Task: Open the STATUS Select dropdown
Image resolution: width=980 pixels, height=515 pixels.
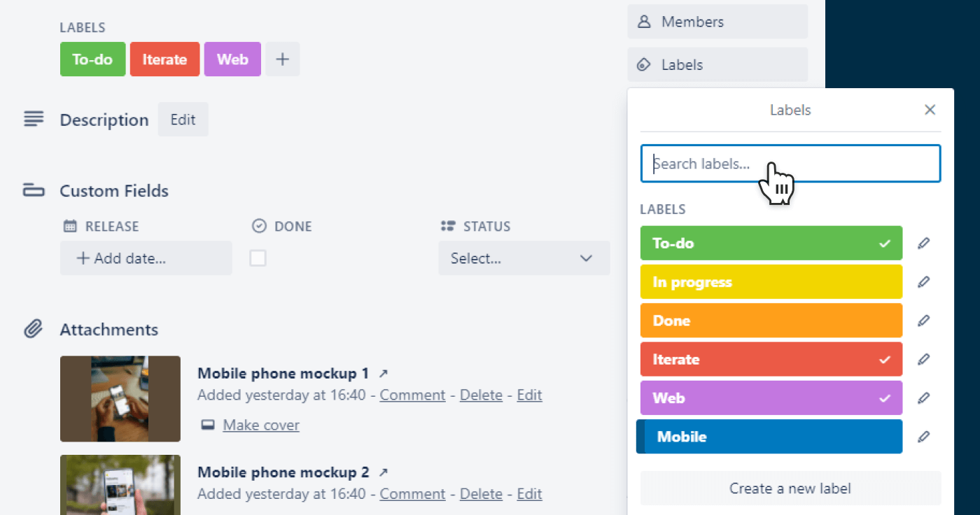Action: coord(524,258)
